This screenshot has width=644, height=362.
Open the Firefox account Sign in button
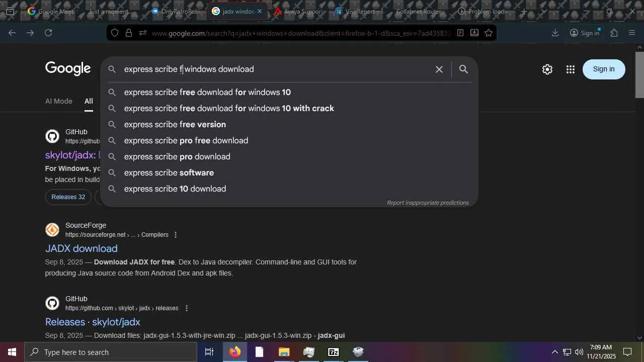(x=585, y=33)
